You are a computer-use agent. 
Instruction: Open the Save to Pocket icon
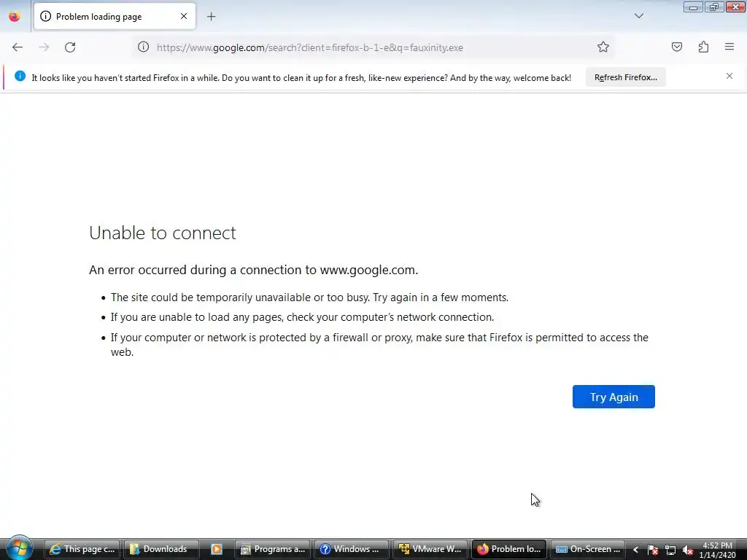(677, 47)
